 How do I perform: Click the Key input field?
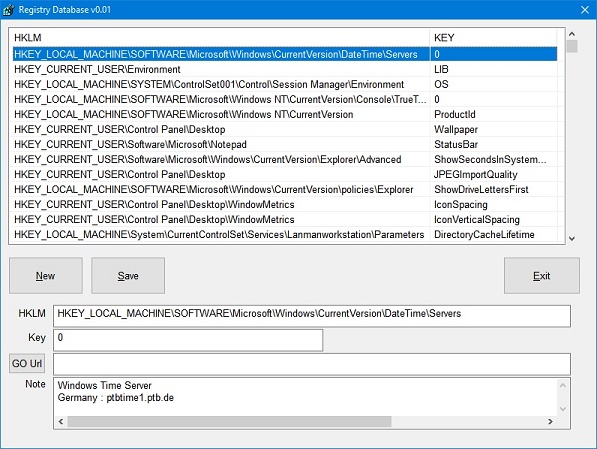[x=188, y=340]
